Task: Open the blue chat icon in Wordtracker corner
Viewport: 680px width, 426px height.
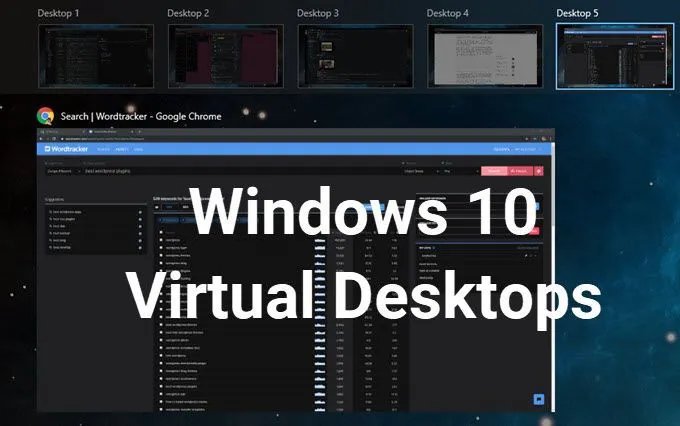Action: pos(539,399)
